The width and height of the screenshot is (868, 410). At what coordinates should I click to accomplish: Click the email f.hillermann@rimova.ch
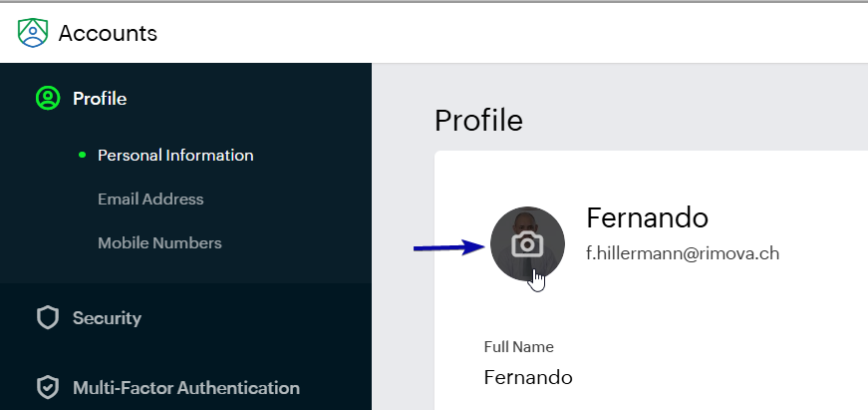click(683, 253)
